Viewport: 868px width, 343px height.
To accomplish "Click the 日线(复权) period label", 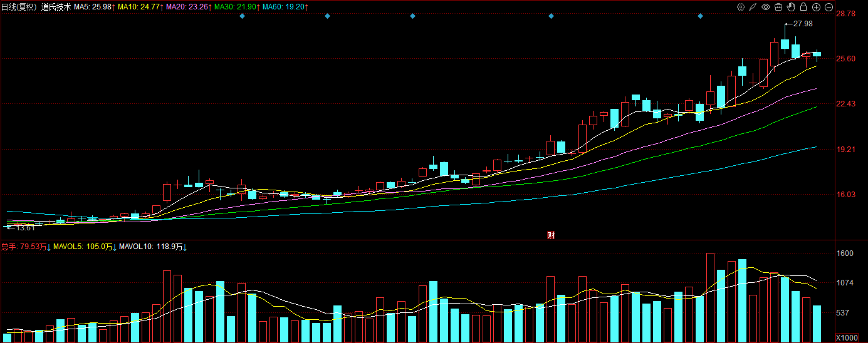I will pos(19,7).
